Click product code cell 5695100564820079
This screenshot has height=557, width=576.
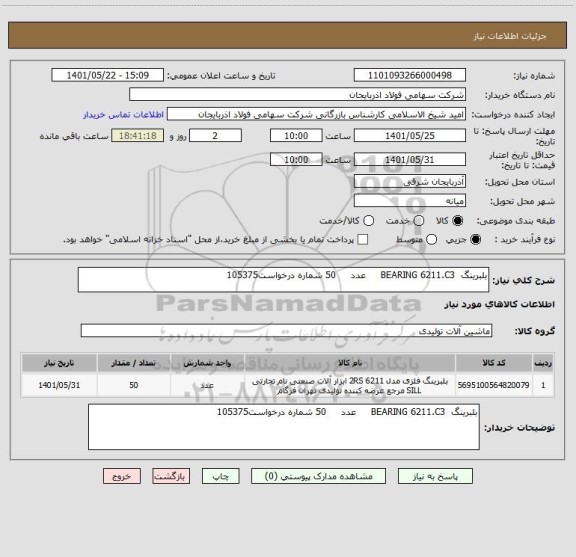click(494, 385)
